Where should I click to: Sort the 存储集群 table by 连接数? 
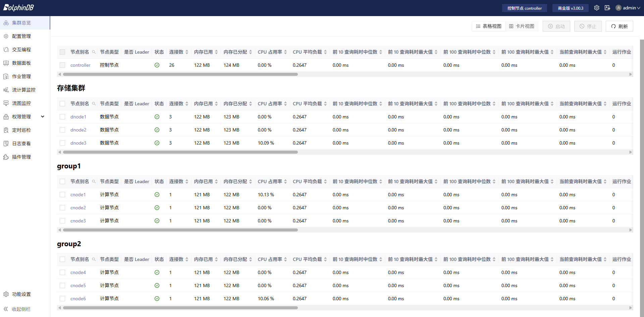pyautogui.click(x=178, y=104)
